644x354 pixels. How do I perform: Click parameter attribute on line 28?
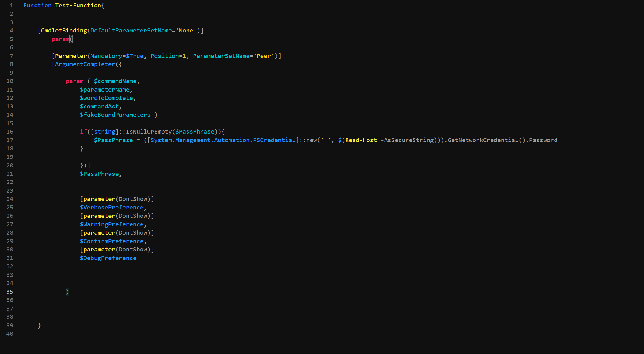(99, 233)
